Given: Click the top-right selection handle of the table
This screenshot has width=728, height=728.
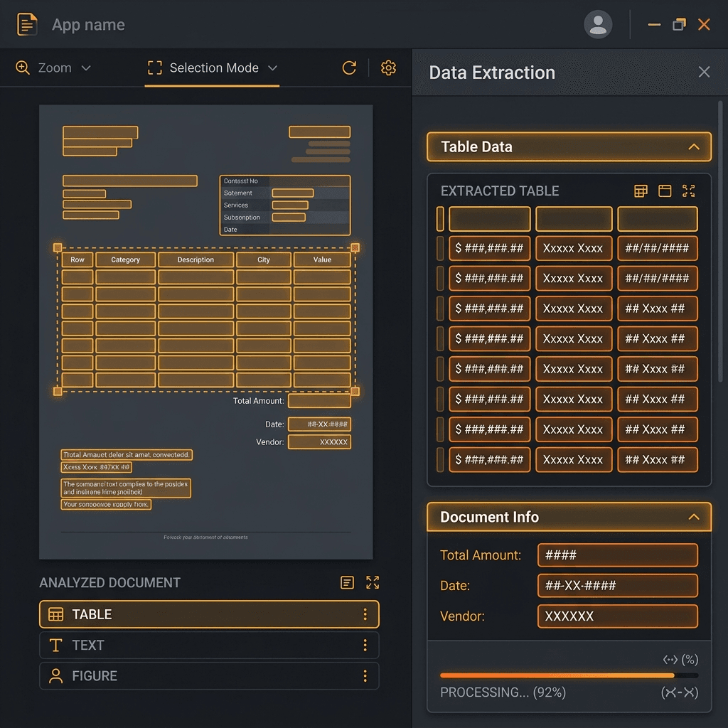Looking at the screenshot, I should [x=355, y=247].
